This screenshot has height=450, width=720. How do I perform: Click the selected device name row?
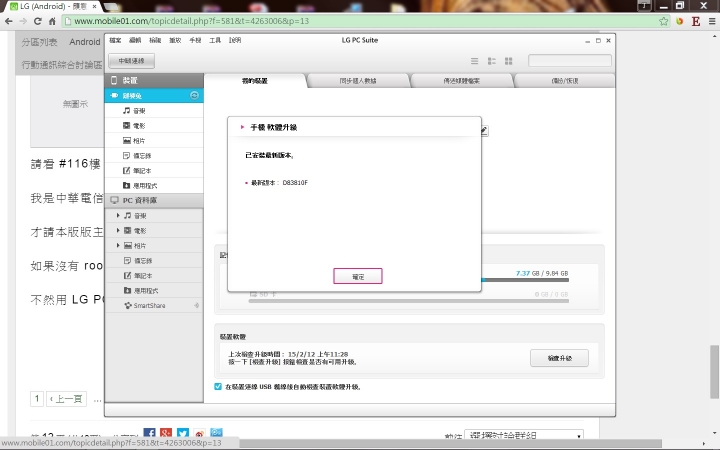pyautogui.click(x=154, y=96)
